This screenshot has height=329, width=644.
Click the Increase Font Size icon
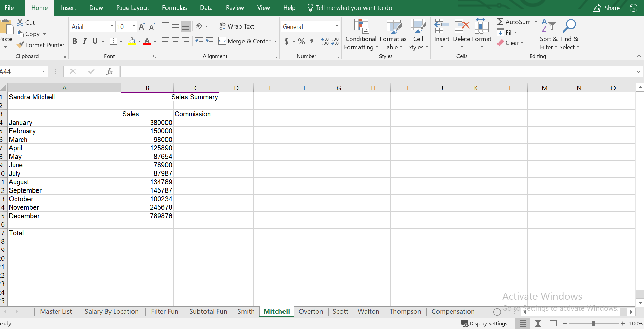click(142, 26)
